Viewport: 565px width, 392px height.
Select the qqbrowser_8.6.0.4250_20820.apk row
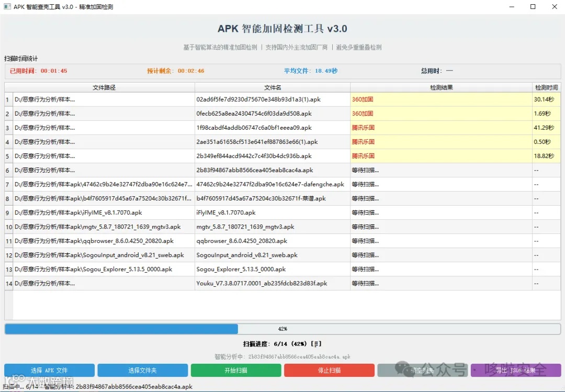(x=262, y=241)
